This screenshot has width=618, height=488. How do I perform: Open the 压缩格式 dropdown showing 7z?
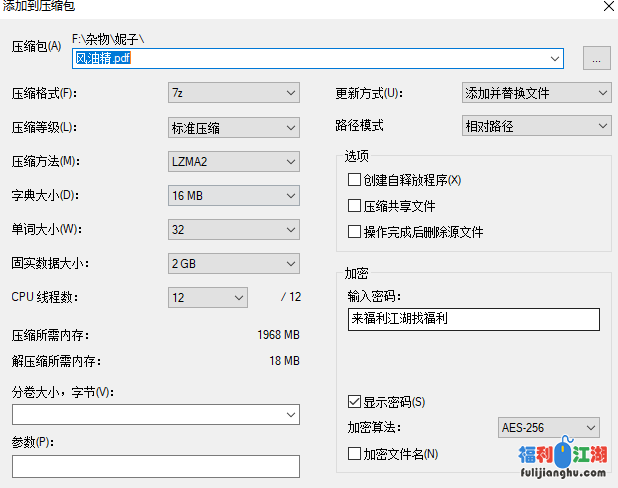234,93
